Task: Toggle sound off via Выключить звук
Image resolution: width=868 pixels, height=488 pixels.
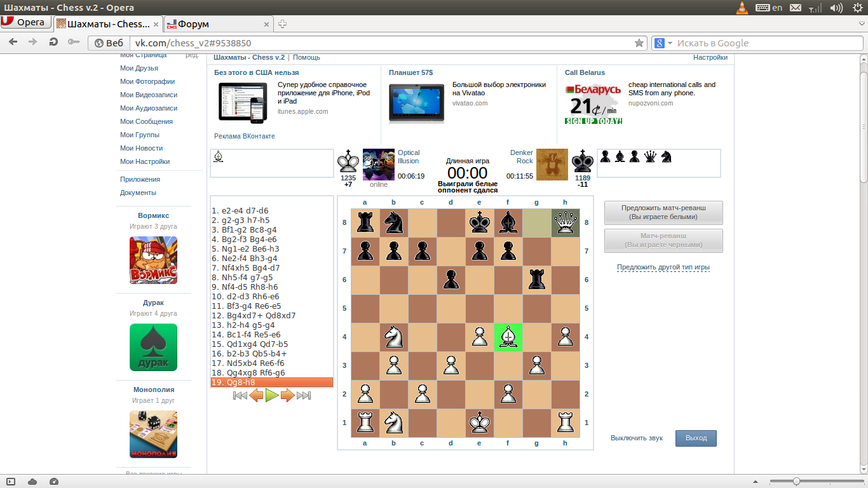Action: point(636,438)
